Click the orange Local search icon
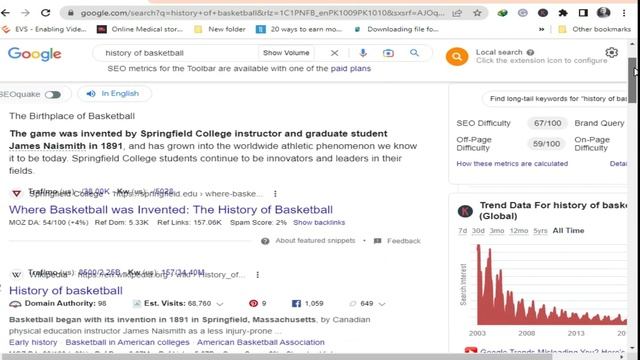 coord(457,56)
